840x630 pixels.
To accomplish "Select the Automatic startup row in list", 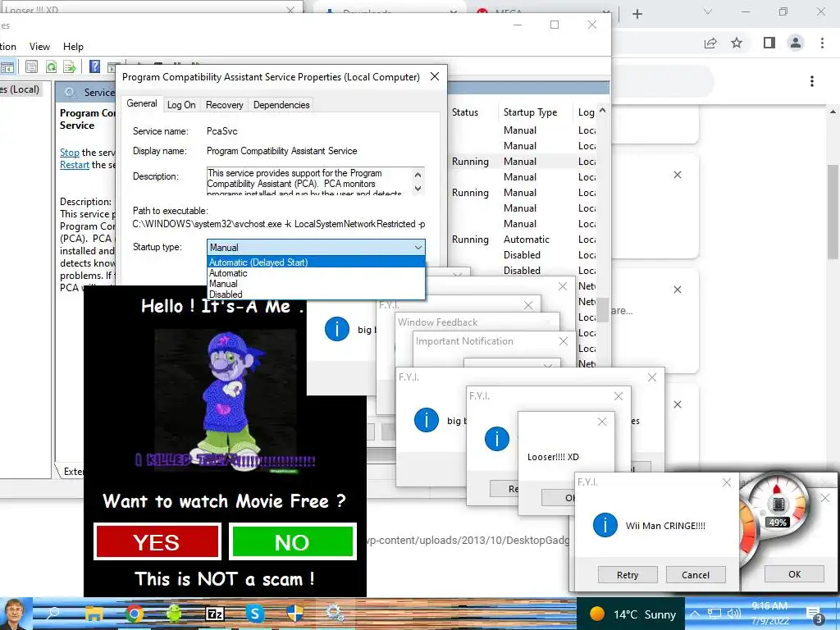I will [526, 240].
